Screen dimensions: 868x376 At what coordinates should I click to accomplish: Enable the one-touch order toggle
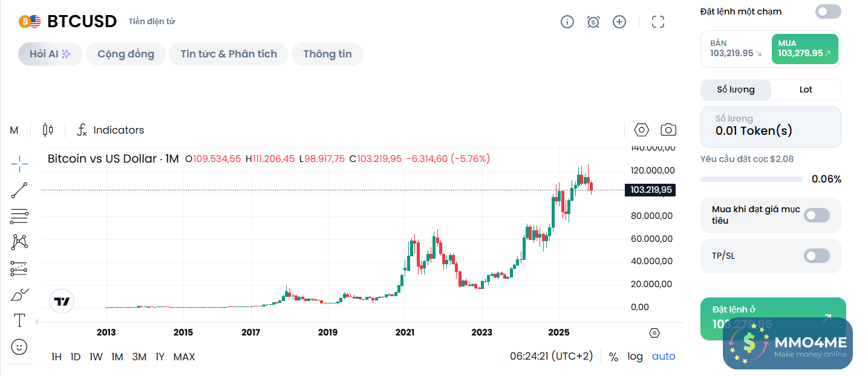[x=828, y=11]
